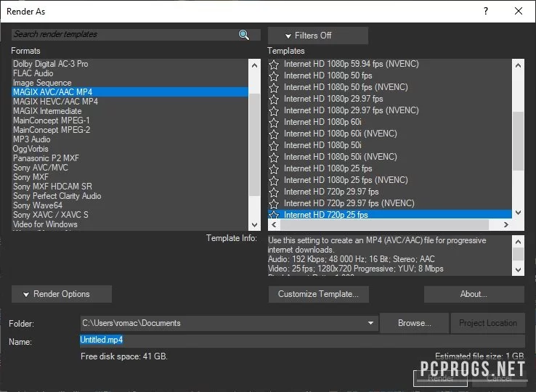Choose Internet HD 1080p 60i template text

click(x=322, y=122)
